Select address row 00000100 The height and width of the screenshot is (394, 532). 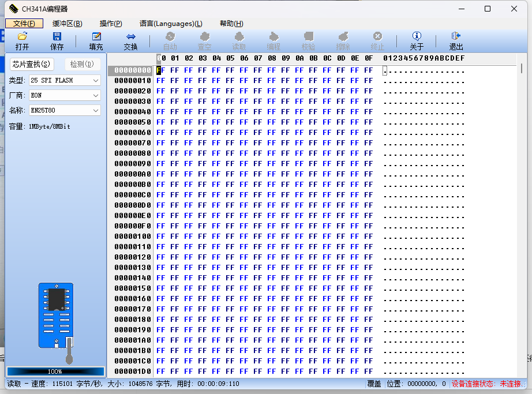[133, 237]
